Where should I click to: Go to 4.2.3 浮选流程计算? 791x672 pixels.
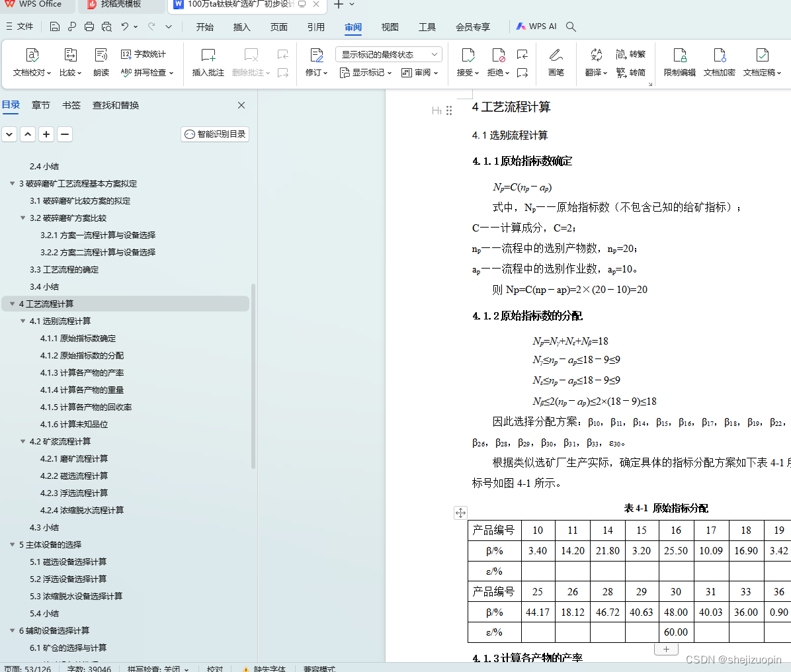pos(74,493)
